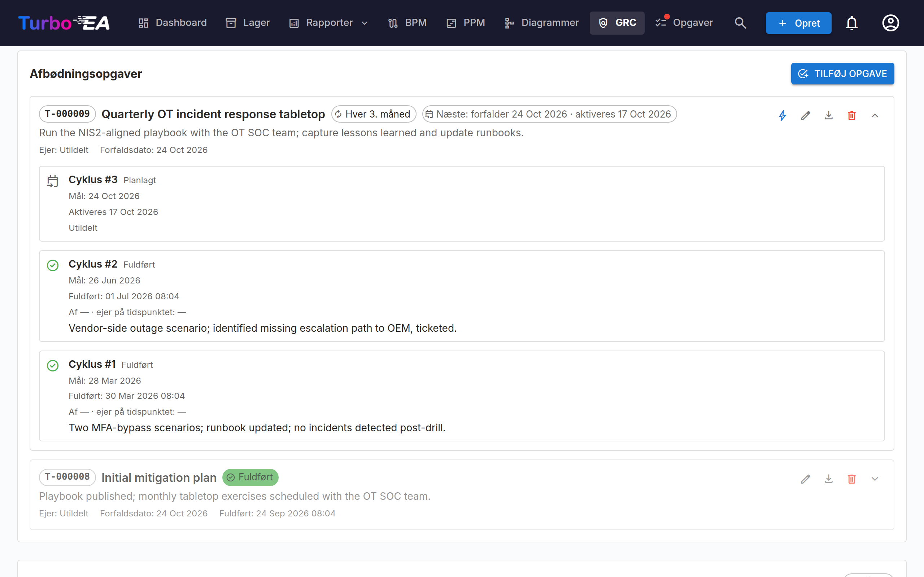Go to the Dashboard section

coord(173,23)
